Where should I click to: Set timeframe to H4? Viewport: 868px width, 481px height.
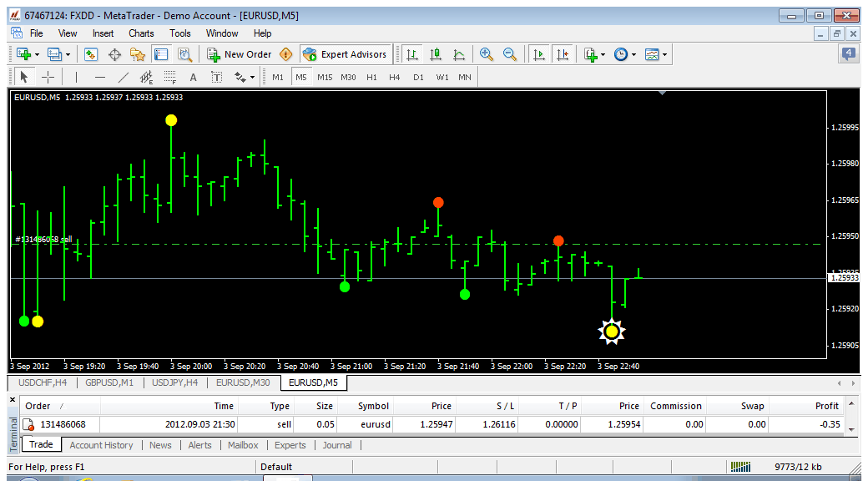(394, 78)
